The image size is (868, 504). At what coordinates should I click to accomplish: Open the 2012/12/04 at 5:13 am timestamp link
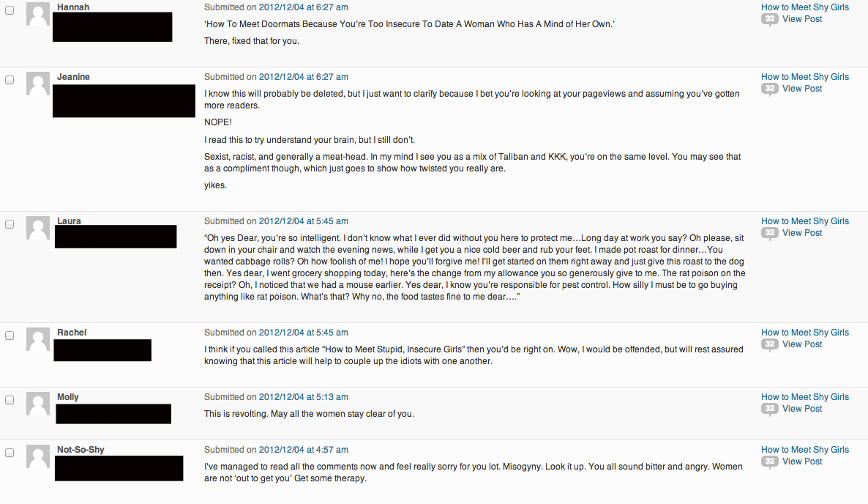(303, 397)
